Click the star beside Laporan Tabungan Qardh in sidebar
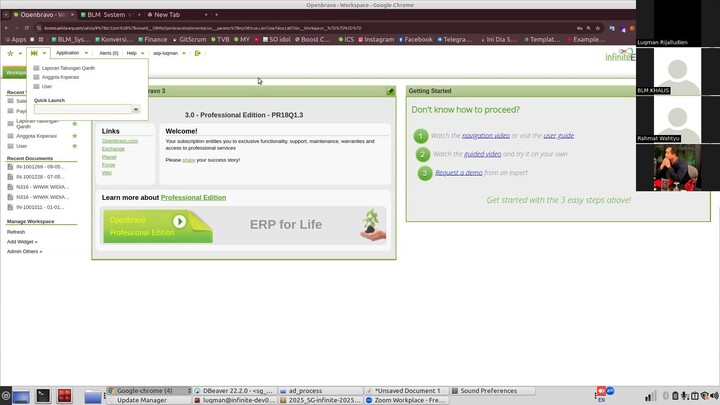 [74, 124]
